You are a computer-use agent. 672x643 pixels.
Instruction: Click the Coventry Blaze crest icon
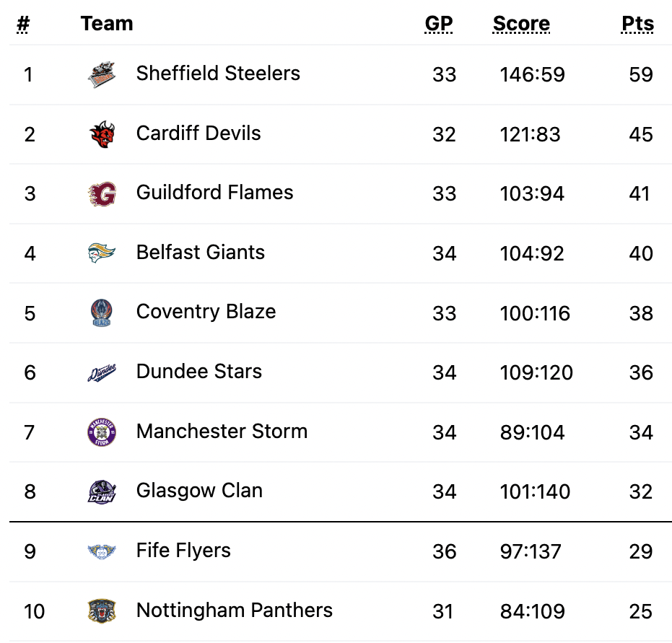102,312
